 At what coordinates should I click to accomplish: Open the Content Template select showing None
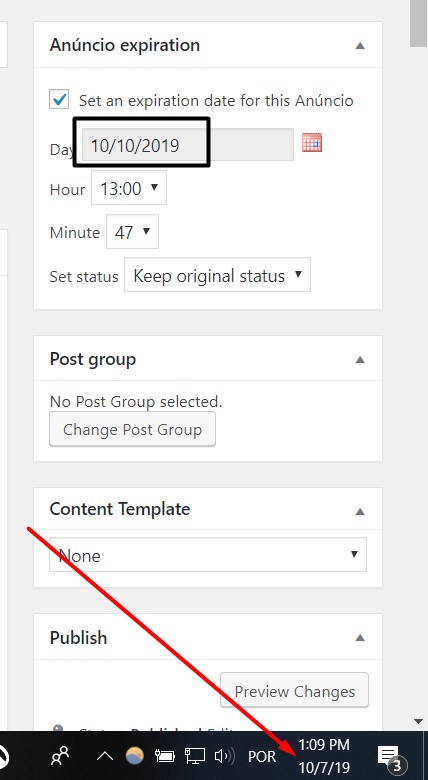(208, 555)
